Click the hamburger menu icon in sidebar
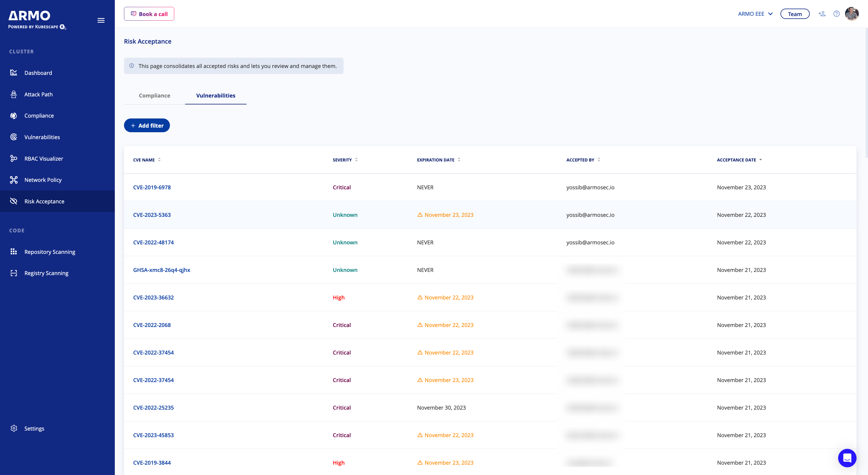This screenshot has width=868, height=475. [101, 21]
